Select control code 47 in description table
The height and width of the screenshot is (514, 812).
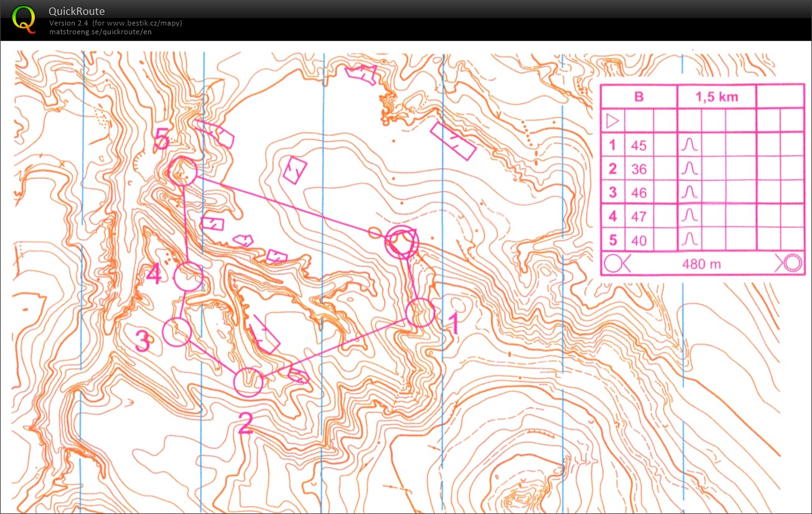(x=638, y=216)
